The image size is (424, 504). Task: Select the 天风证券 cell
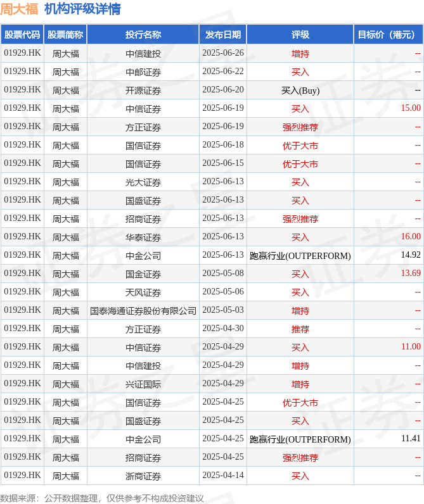click(143, 292)
